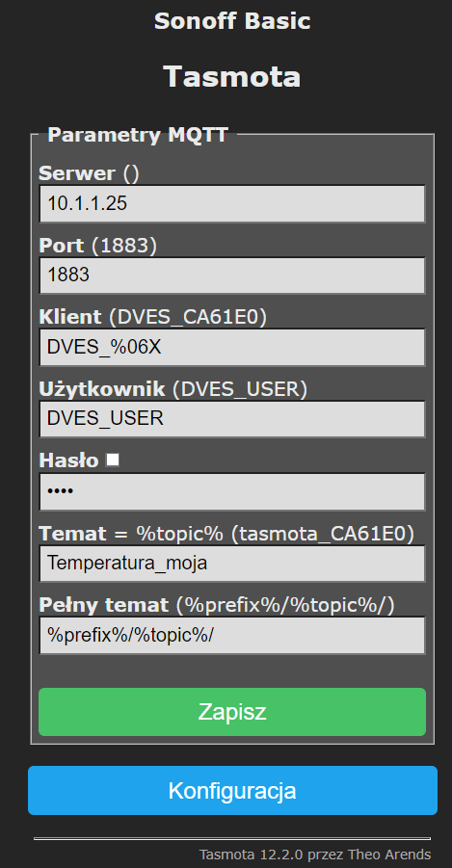Click the Parametry MQTT legend heading

pyautogui.click(x=138, y=135)
